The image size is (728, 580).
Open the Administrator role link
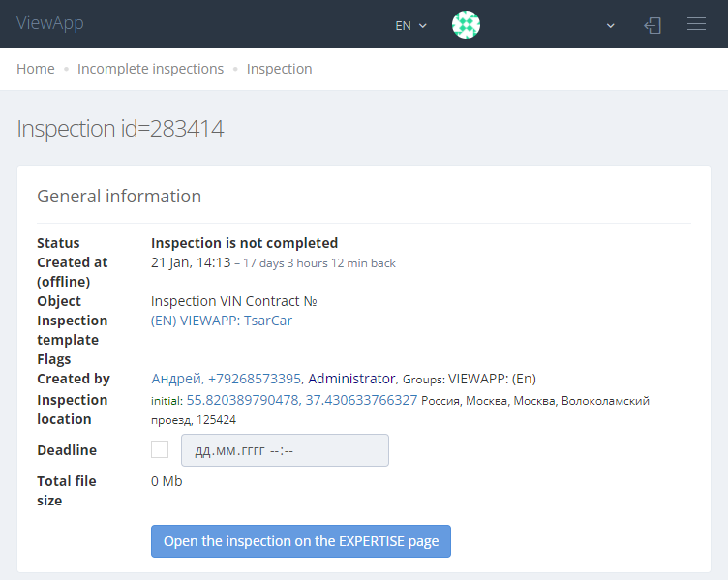pos(351,379)
